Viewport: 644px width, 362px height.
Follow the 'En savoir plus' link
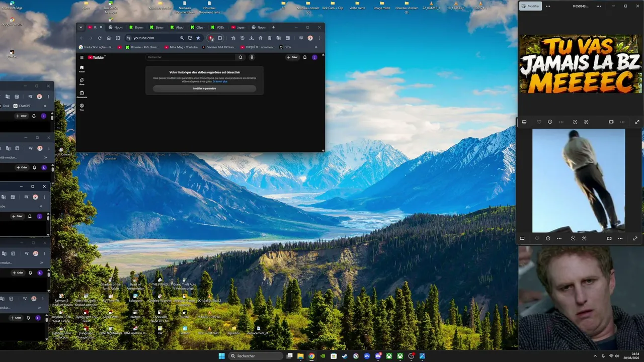click(x=220, y=81)
